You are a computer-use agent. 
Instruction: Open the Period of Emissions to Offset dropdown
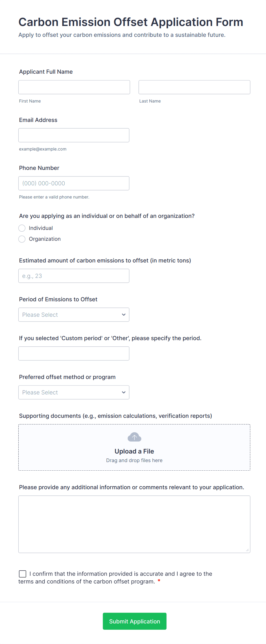click(74, 315)
